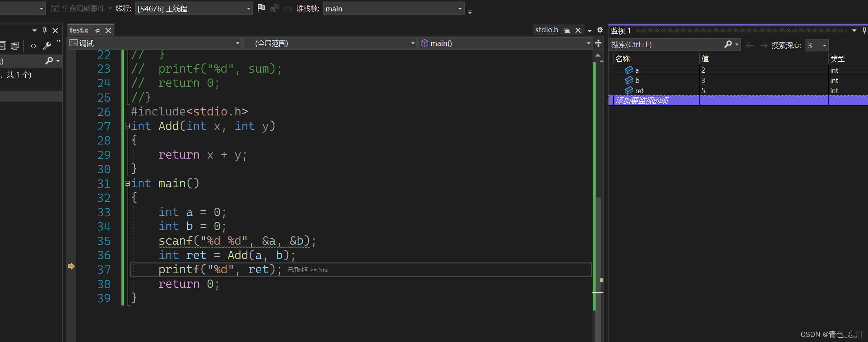Toggle auto-hide pin on Watch 1 panel
Screen dimensions: 868x342
[864, 31]
